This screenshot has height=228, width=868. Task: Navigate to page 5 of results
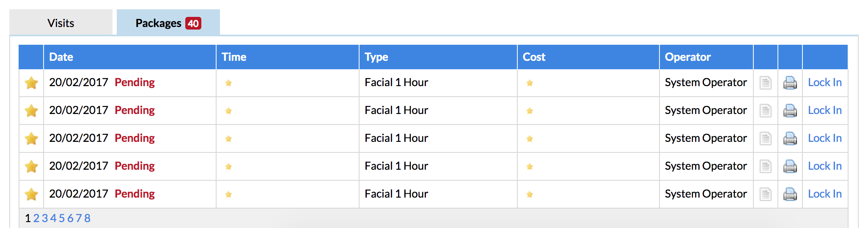(x=62, y=218)
